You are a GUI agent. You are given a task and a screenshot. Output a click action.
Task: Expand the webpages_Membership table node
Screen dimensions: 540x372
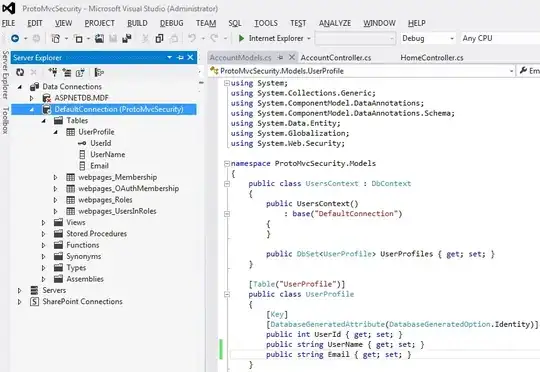pos(55,177)
